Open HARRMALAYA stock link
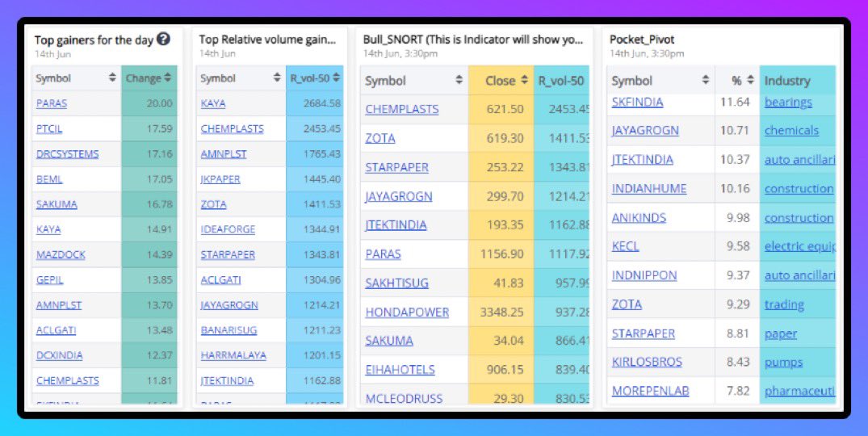The image size is (868, 436). coord(233,355)
